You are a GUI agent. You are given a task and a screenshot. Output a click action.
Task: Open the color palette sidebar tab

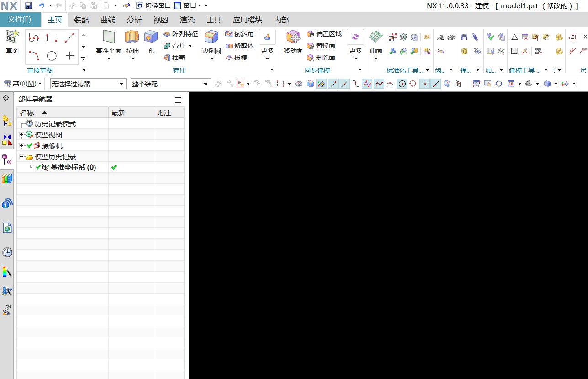point(7,272)
